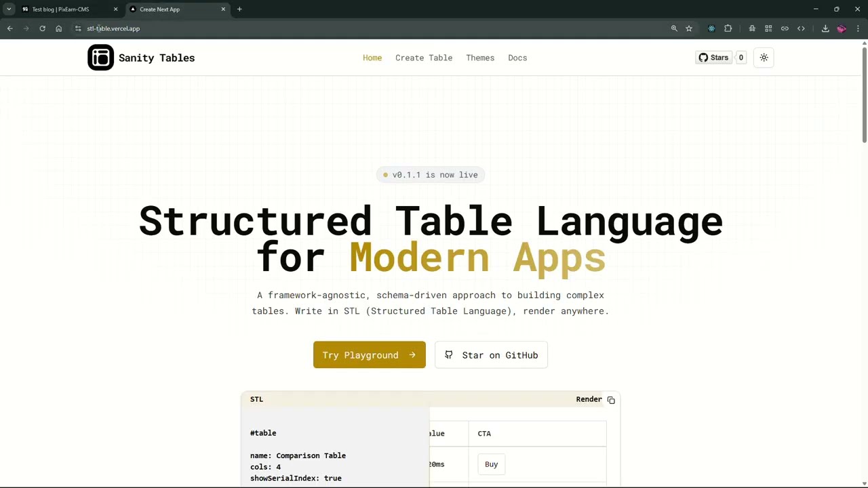Image resolution: width=868 pixels, height=488 pixels.
Task: Go to the Home nav link
Action: pyautogui.click(x=372, y=58)
